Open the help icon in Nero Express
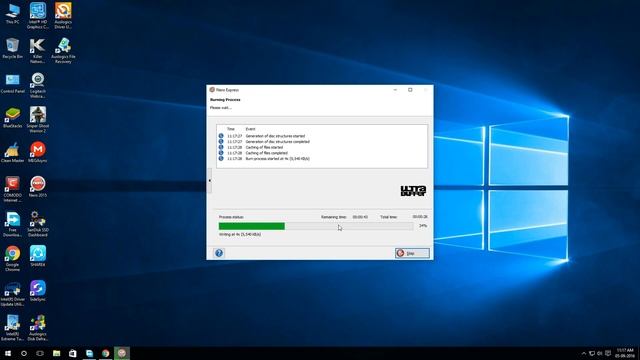 click(x=219, y=253)
